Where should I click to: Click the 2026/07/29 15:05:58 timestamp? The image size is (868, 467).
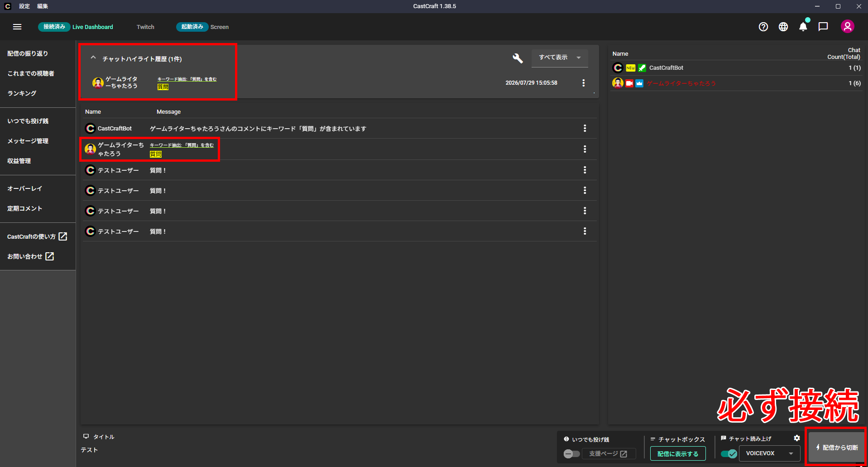tap(531, 83)
